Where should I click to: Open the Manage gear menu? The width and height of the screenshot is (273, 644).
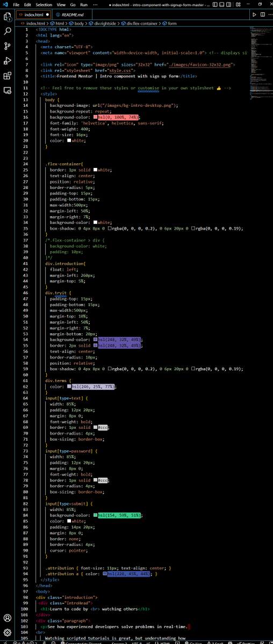click(7, 632)
